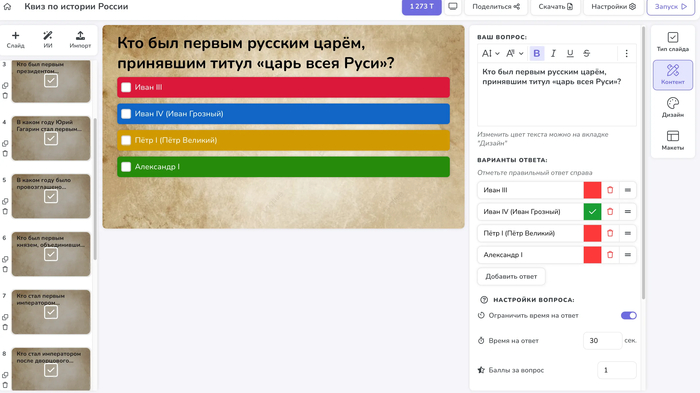Delete slide 4
700x393 pixels.
5,154
